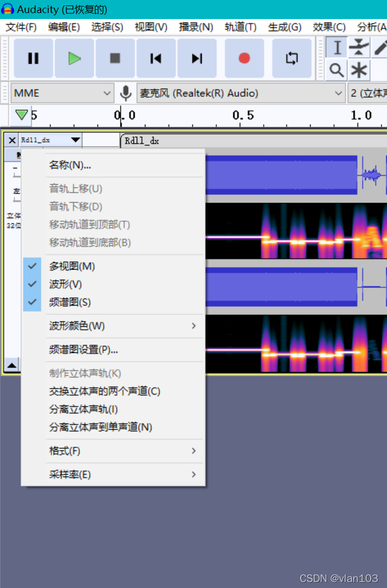
Task: Collapse the track with the up-arrow button
Action: [12, 365]
